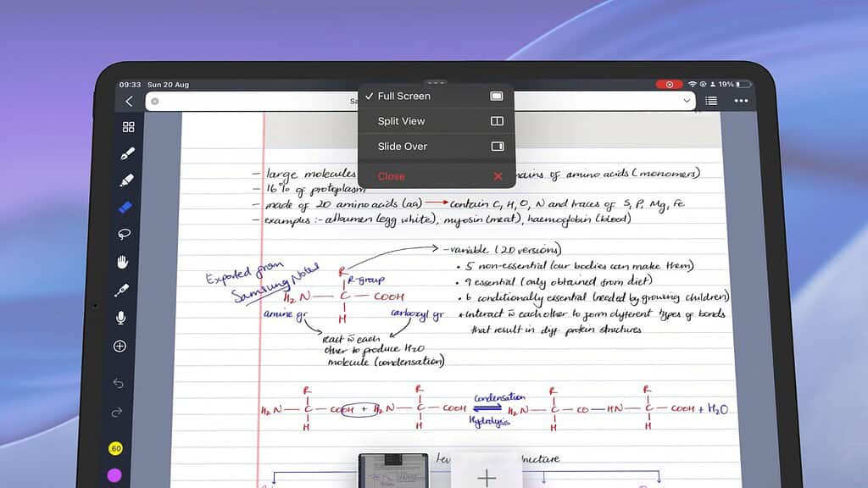
Task: Tap the small circle icon in title field
Action: (x=155, y=102)
